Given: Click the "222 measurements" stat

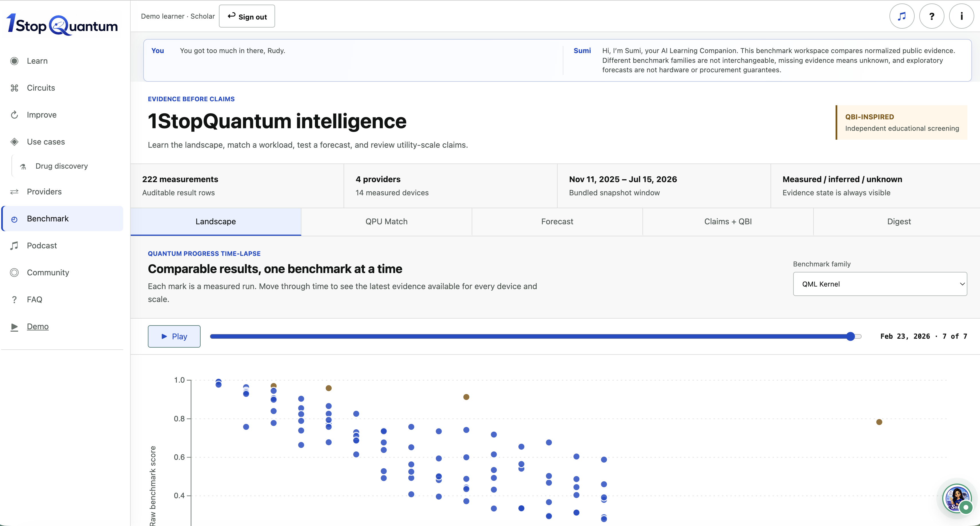Looking at the screenshot, I should pyautogui.click(x=180, y=179).
